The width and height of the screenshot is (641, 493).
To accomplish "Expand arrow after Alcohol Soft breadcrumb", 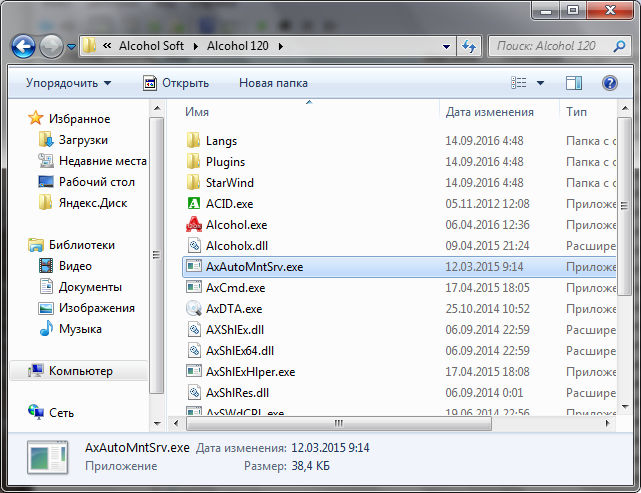I will tap(195, 46).
